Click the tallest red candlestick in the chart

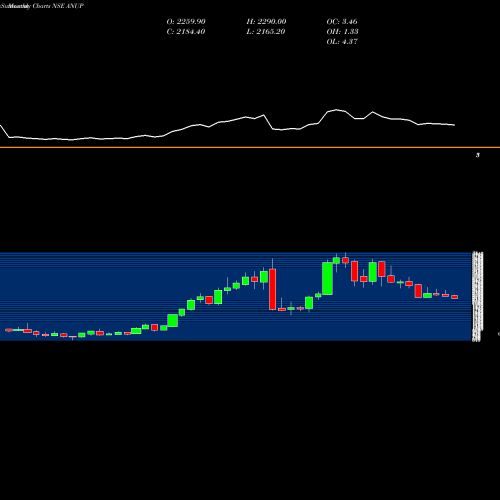tap(273, 289)
